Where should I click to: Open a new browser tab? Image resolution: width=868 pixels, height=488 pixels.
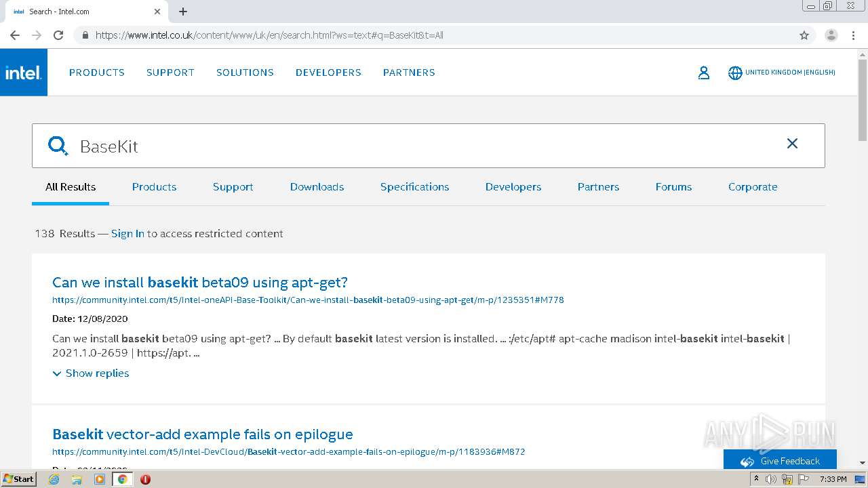tap(183, 12)
